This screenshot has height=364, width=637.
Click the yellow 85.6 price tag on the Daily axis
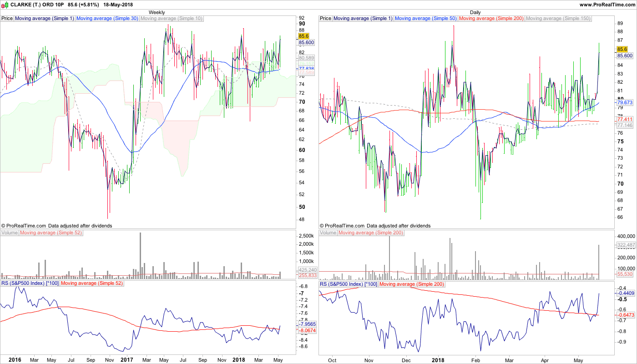[622, 49]
